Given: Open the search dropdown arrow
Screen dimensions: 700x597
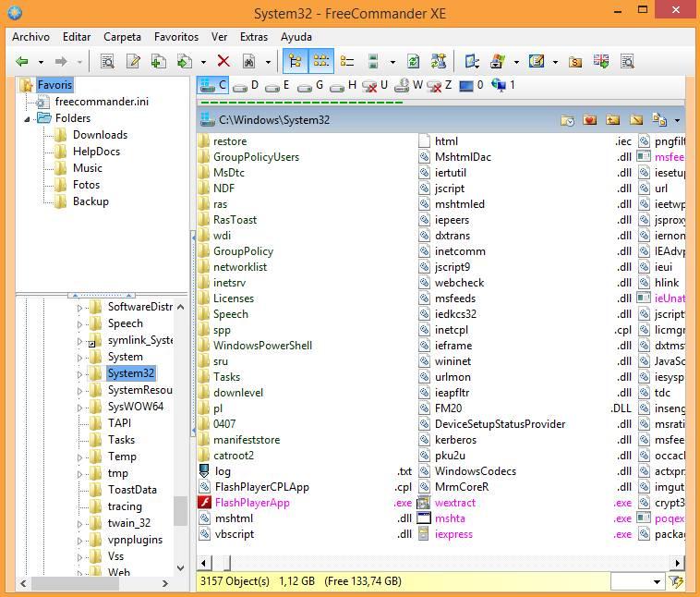Looking at the screenshot, I should click(x=268, y=62).
